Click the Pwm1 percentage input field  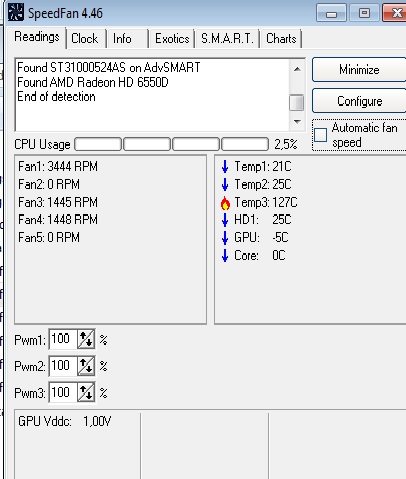click(63, 339)
